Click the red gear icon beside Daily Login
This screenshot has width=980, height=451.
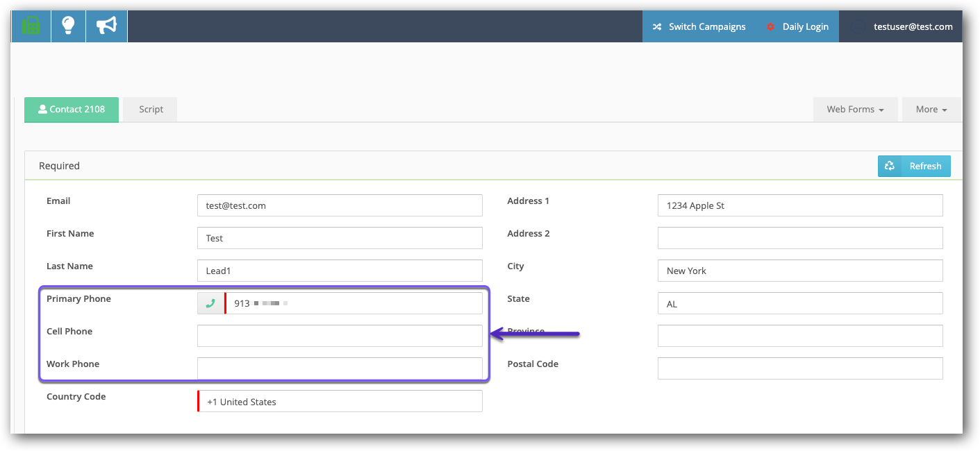click(x=770, y=27)
